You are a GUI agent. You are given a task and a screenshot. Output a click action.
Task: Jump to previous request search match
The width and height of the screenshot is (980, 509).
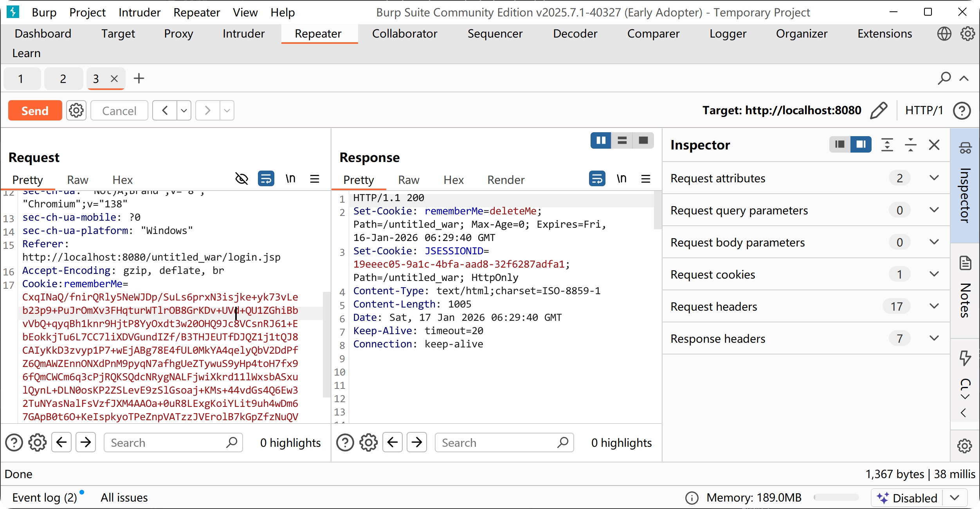(61, 442)
